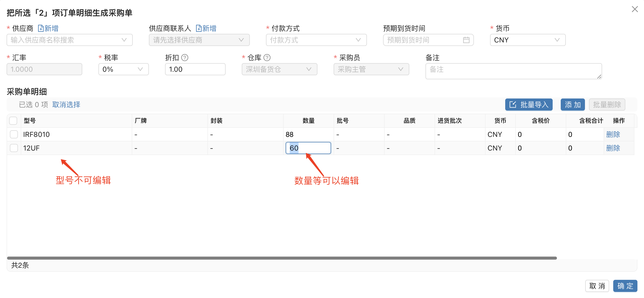Check the checkbox for row IRF8010
Image resolution: width=644 pixels, height=298 pixels.
13,134
